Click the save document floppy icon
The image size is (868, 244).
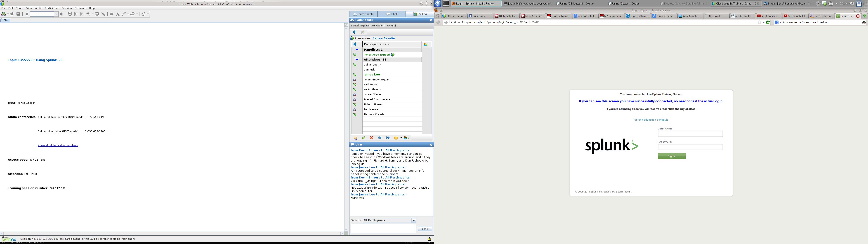(18, 14)
